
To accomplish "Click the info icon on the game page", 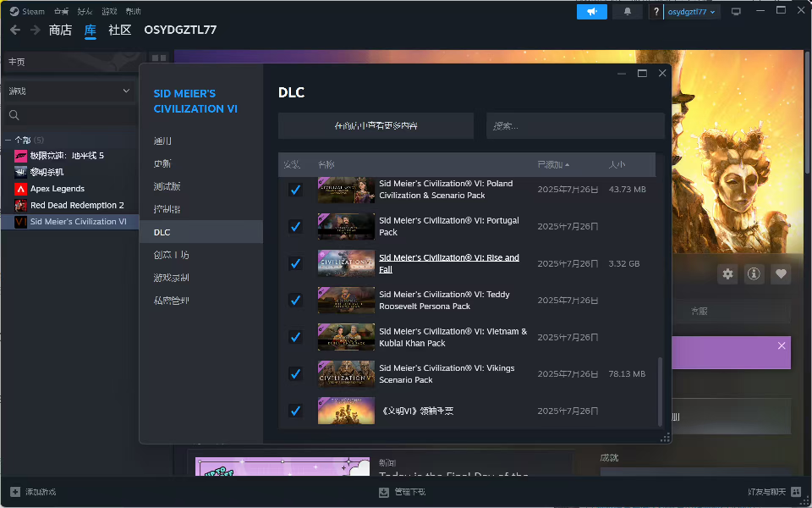I will click(x=754, y=273).
